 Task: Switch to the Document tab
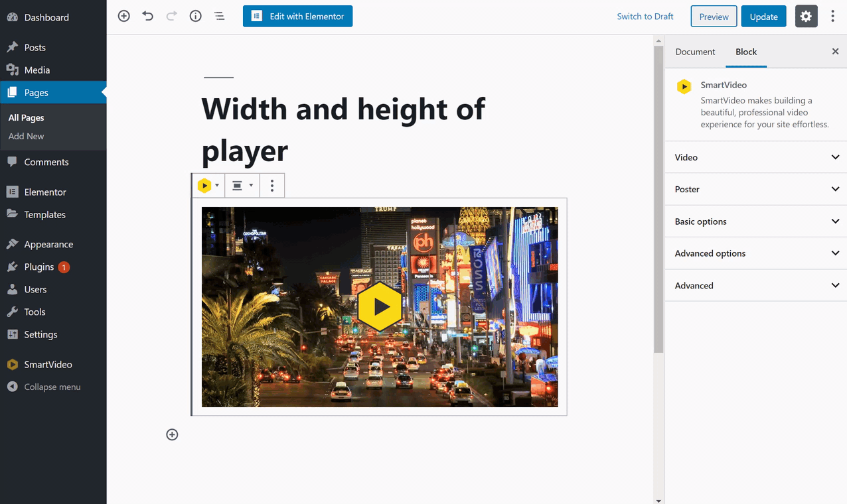(x=695, y=52)
